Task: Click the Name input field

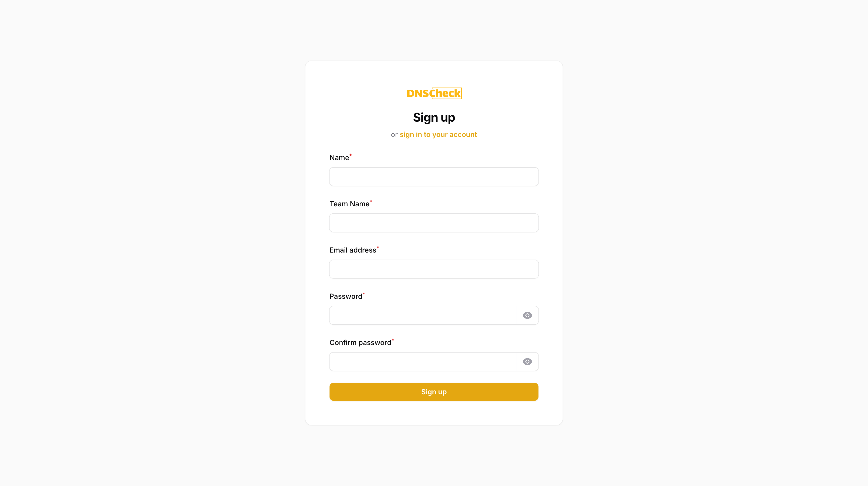Action: pos(434,176)
